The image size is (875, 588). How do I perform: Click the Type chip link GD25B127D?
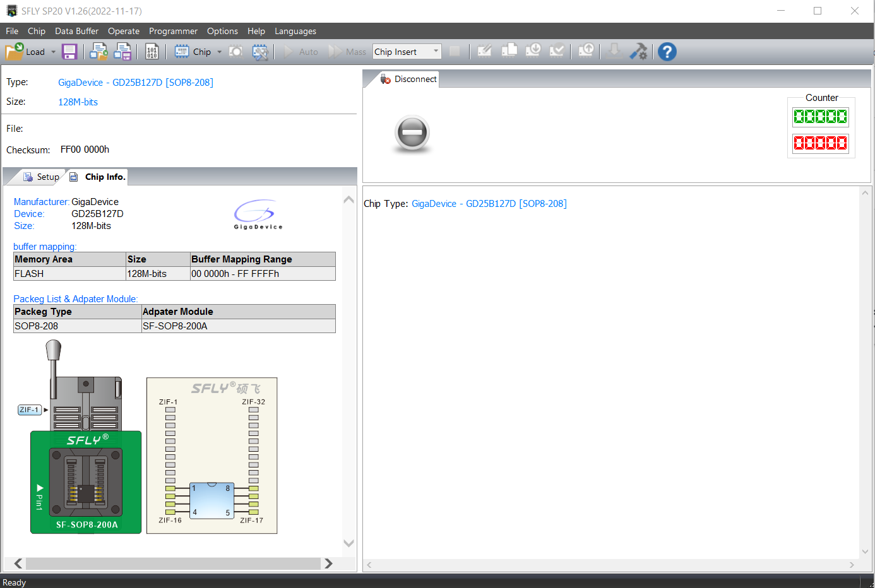[136, 82]
